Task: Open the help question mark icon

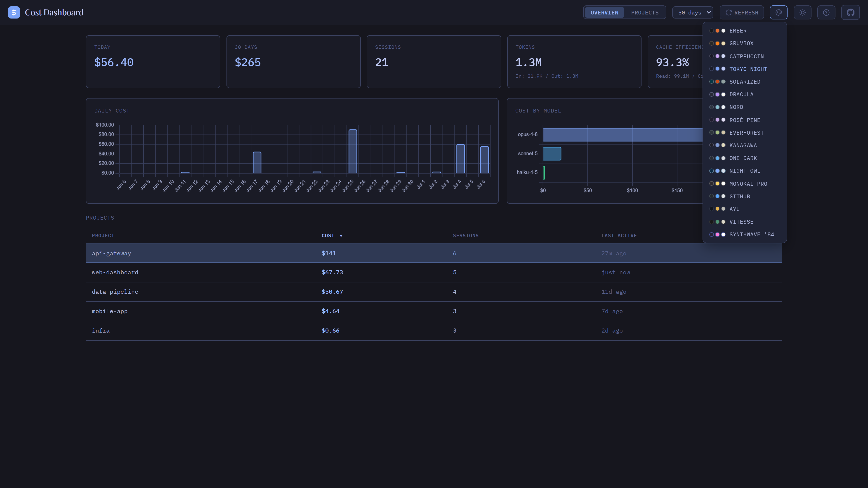Action: tap(826, 12)
